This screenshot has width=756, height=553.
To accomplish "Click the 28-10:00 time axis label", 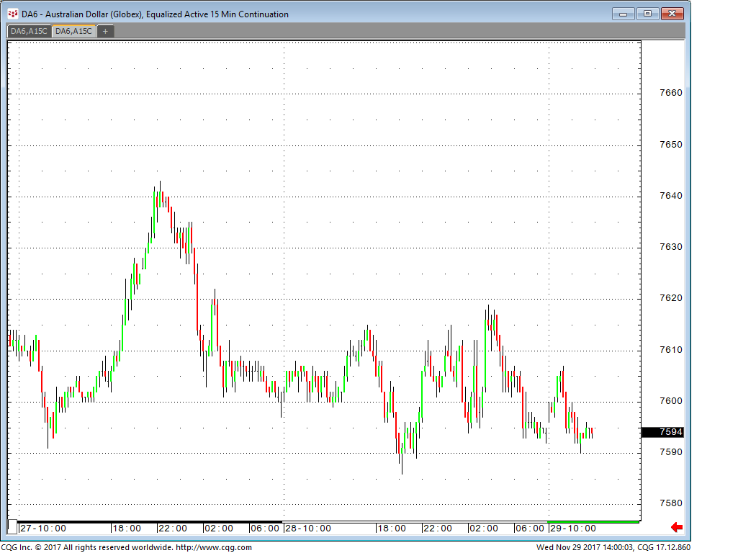I will pyautogui.click(x=308, y=529).
